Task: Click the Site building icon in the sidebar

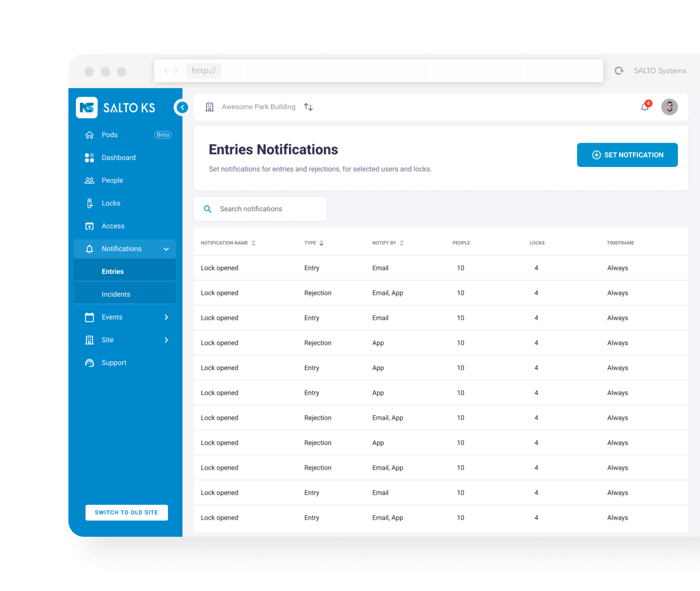Action: click(90, 340)
